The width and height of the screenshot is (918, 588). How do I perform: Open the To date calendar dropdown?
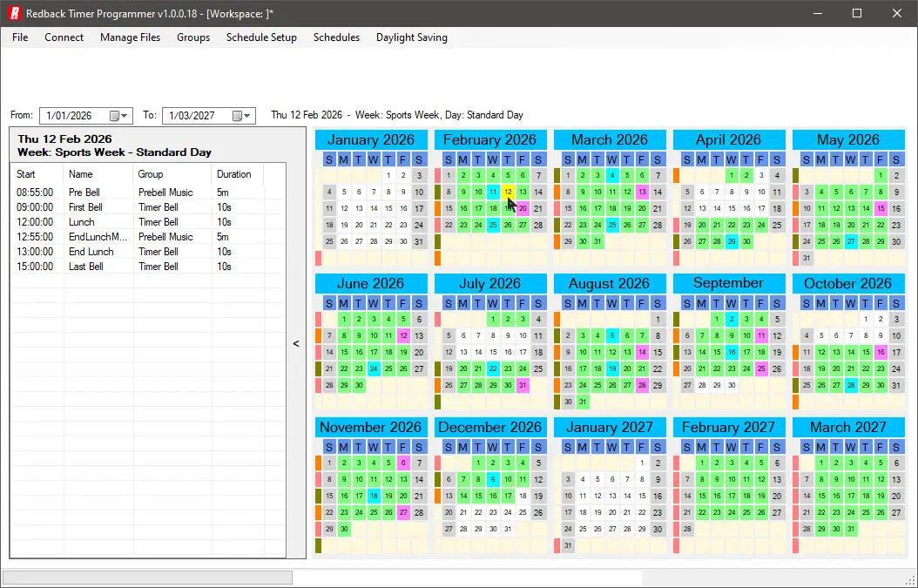tap(242, 116)
